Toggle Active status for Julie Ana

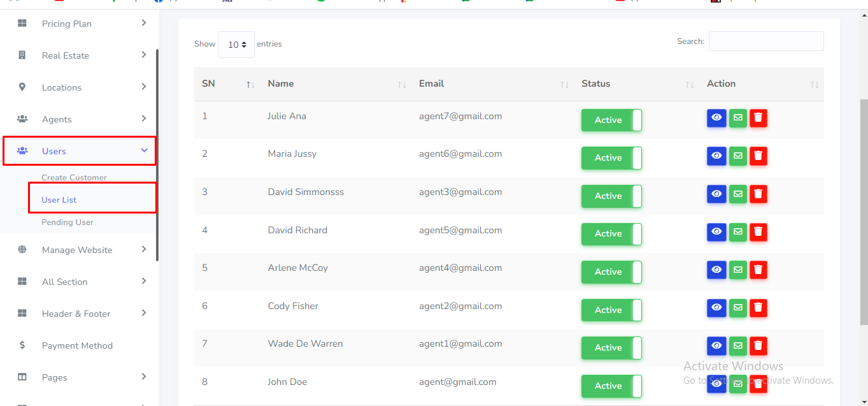click(x=611, y=120)
